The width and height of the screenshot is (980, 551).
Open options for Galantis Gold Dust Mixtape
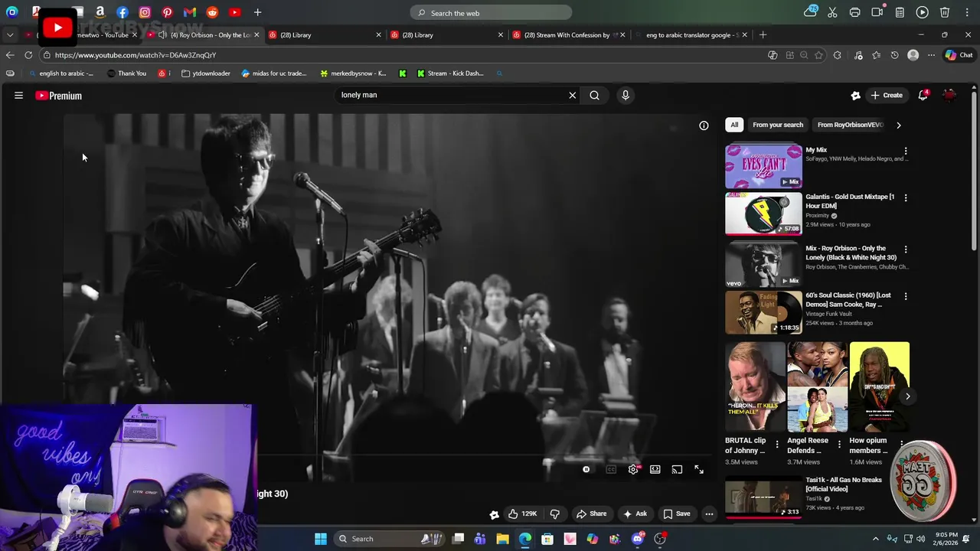coord(906,198)
